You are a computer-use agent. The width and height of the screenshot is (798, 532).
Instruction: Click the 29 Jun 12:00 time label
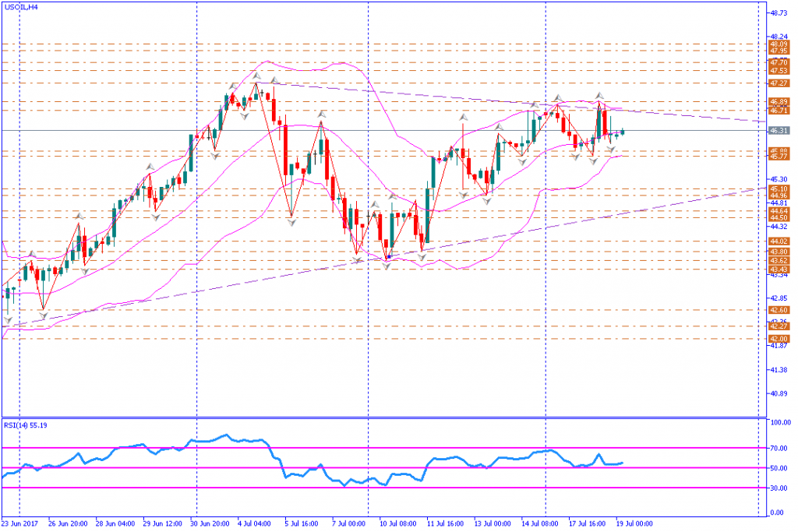pos(163,524)
